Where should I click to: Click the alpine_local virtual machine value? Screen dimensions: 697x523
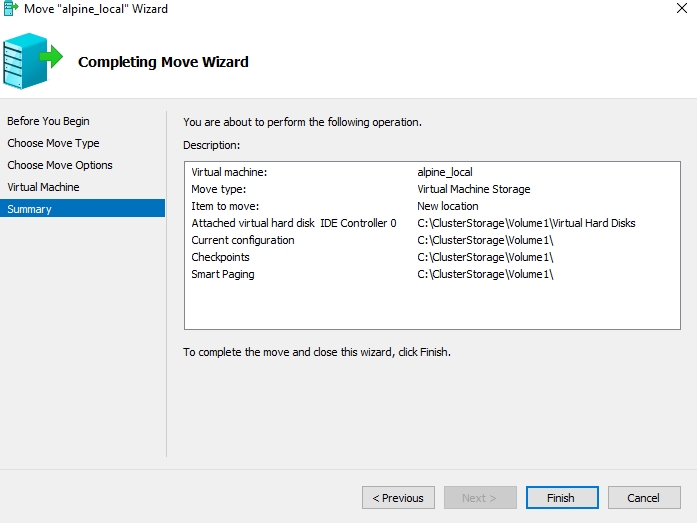coord(444,172)
